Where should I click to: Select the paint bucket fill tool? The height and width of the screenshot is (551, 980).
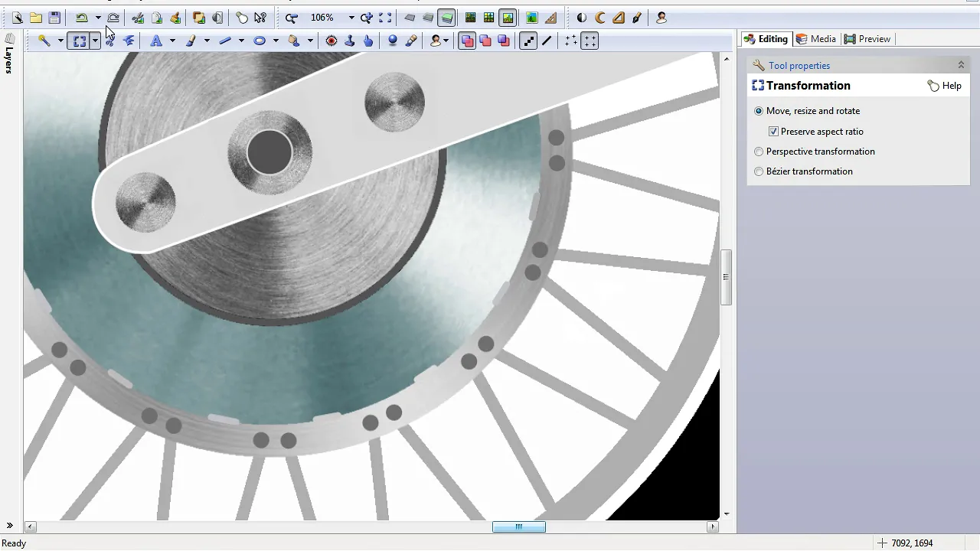(294, 41)
